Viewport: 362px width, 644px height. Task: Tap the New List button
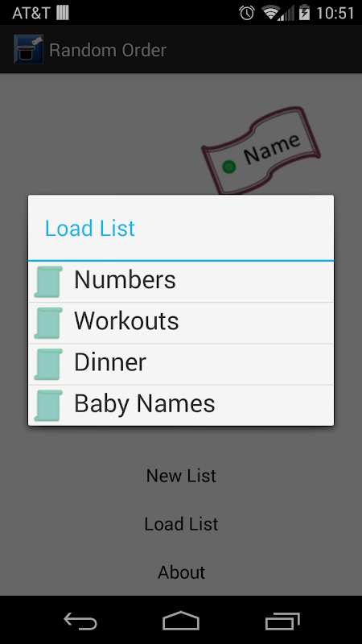coord(181,476)
